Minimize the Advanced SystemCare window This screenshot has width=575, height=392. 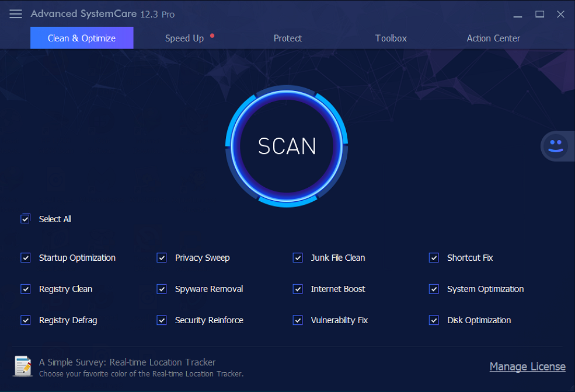tap(518, 15)
